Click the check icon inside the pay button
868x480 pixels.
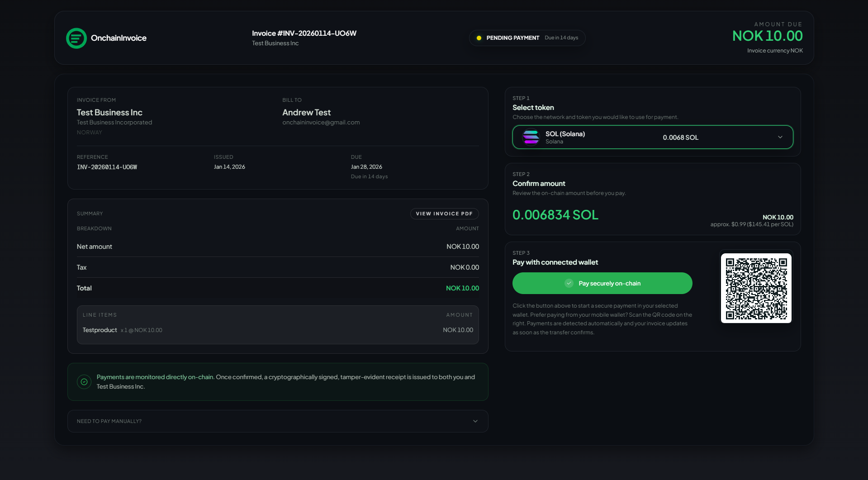pos(569,283)
